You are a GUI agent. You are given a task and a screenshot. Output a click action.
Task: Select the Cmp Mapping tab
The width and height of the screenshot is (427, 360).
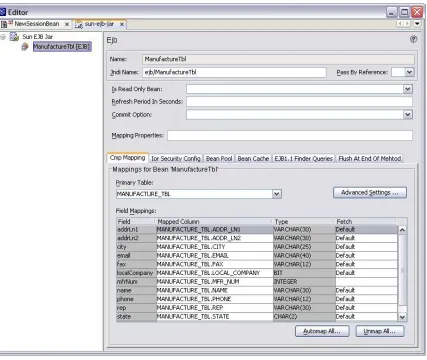[128, 158]
